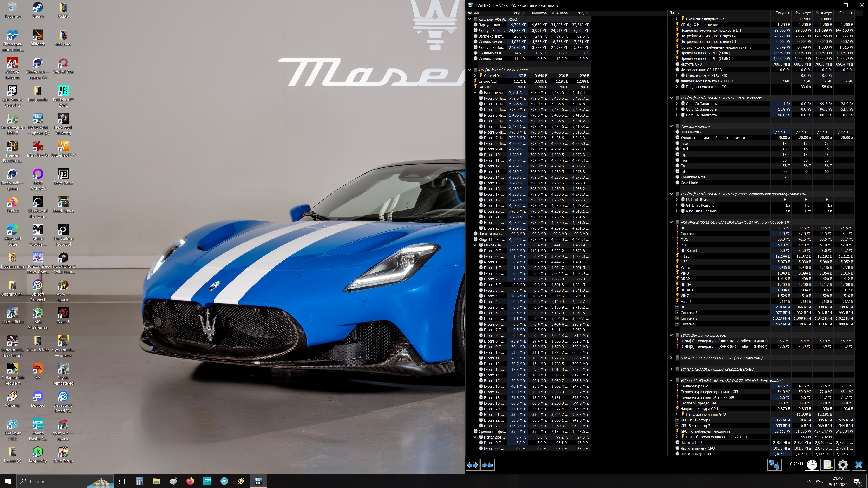Image resolution: width=868 pixels, height=488 pixels.
Task: Expand the IA Limit Reasons row
Action: 677,200
